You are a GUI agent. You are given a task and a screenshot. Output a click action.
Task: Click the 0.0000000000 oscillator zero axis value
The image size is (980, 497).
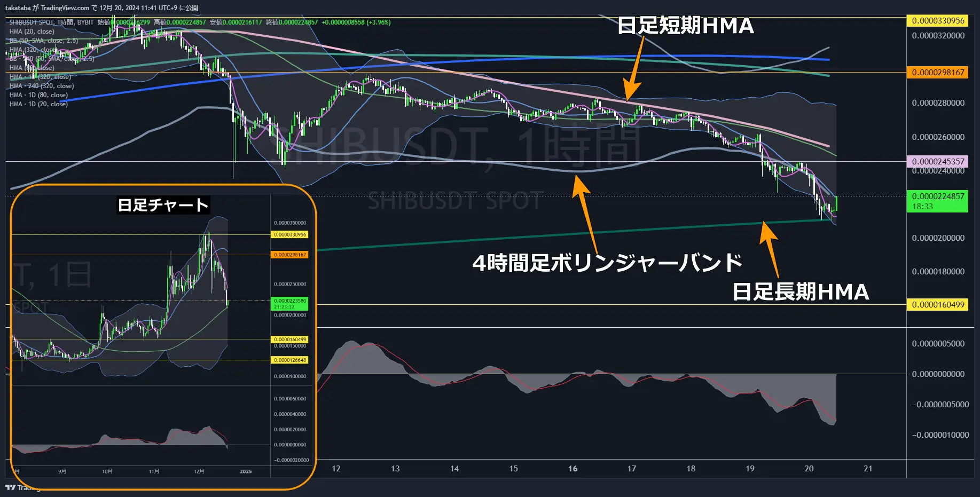coord(938,374)
